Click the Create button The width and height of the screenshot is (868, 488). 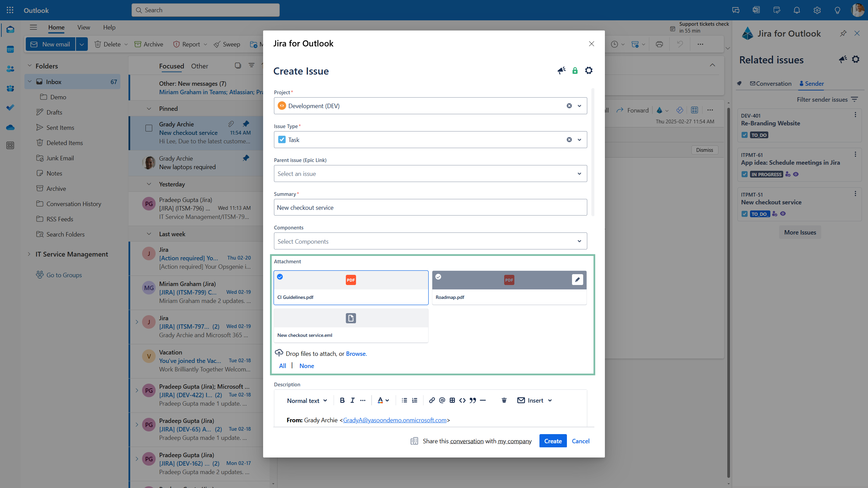pos(553,441)
